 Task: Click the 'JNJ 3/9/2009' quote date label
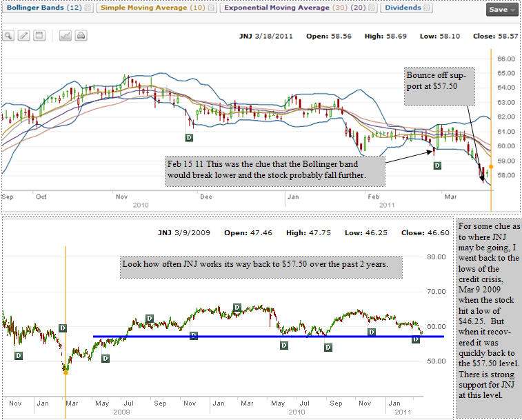tap(184, 233)
